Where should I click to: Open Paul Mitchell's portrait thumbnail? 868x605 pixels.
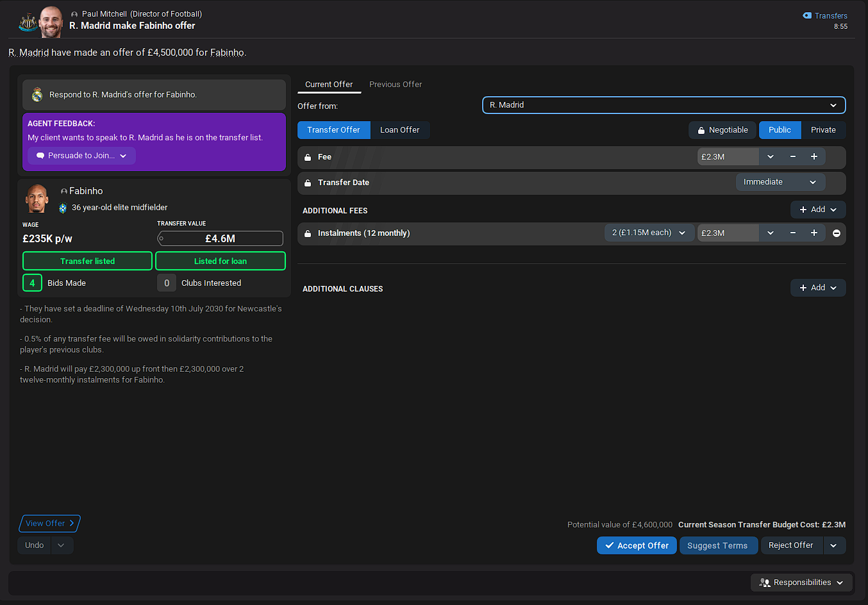click(x=51, y=22)
